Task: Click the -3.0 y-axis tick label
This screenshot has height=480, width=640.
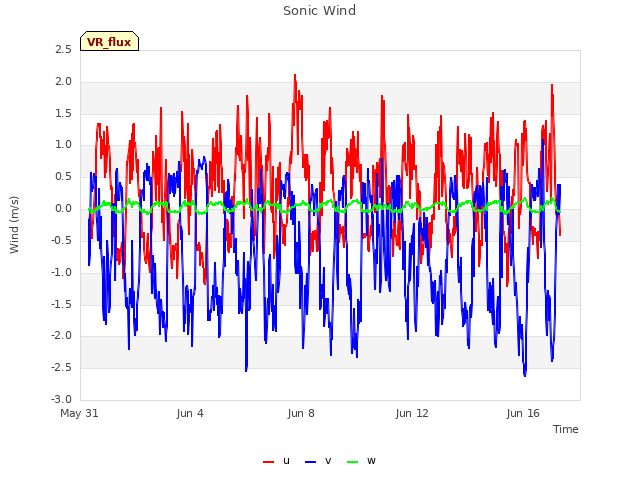Action: 61,399
